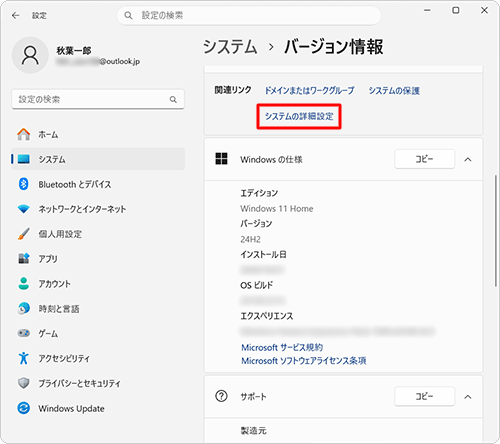
Task: Click the Windows Update sync icon
Action: tap(24, 408)
